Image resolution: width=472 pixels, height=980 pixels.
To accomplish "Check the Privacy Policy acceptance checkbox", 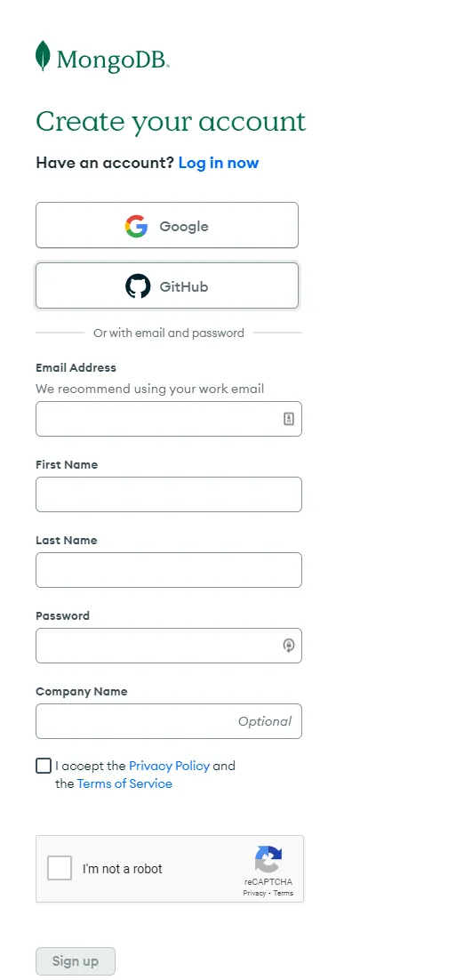I will point(43,766).
